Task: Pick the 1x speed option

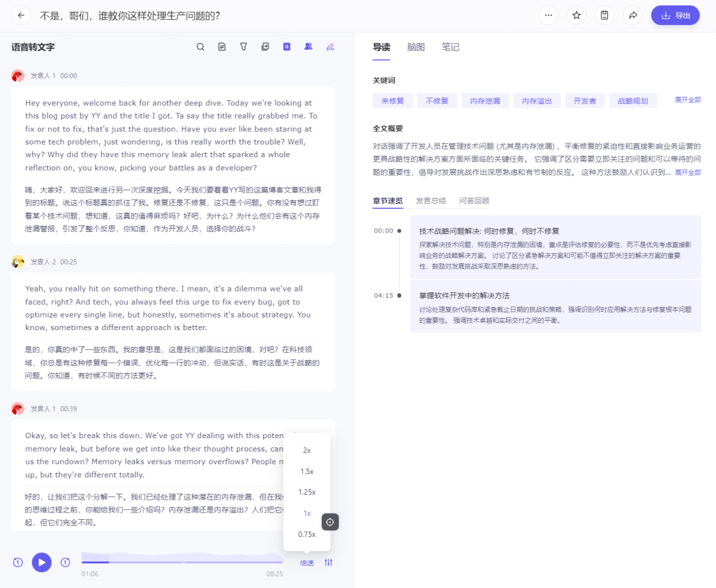Action: click(x=307, y=513)
